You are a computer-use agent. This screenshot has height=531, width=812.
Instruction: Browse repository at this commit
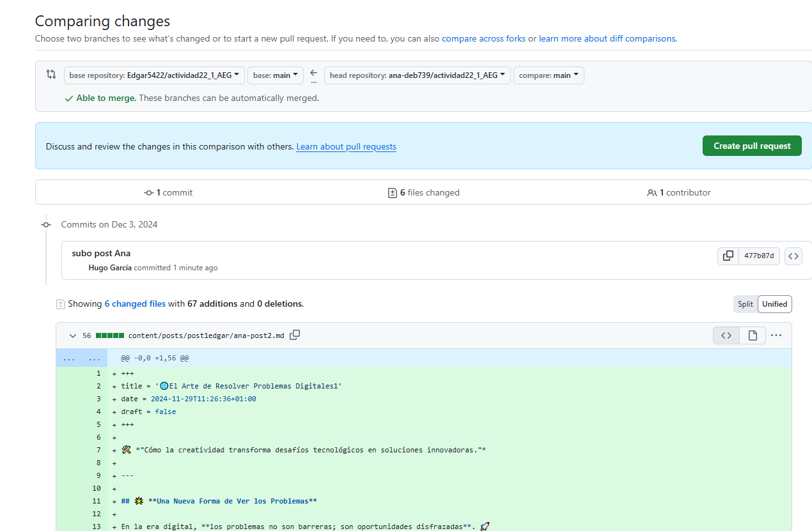(x=793, y=256)
